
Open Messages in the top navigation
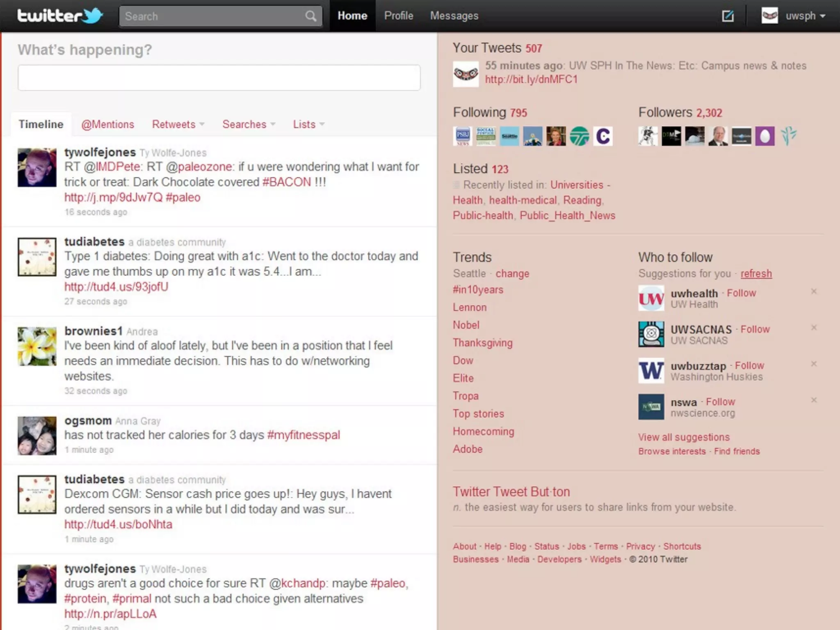click(x=454, y=16)
